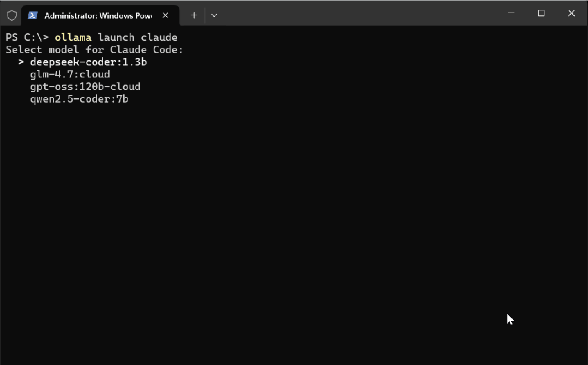The width and height of the screenshot is (588, 365).
Task: Click the PowerShell icon in the tab
Action: coord(33,15)
